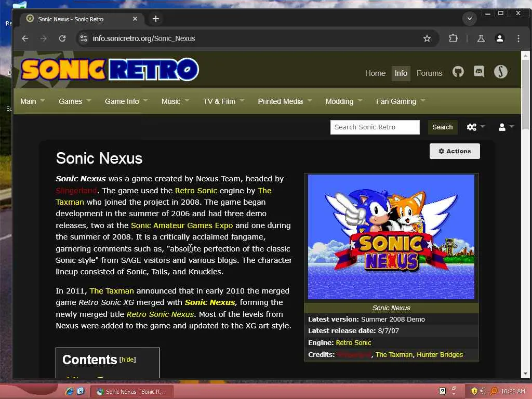The height and width of the screenshot is (399, 532).
Task: Click the Sonic Nexus page heading
Action: 99,158
